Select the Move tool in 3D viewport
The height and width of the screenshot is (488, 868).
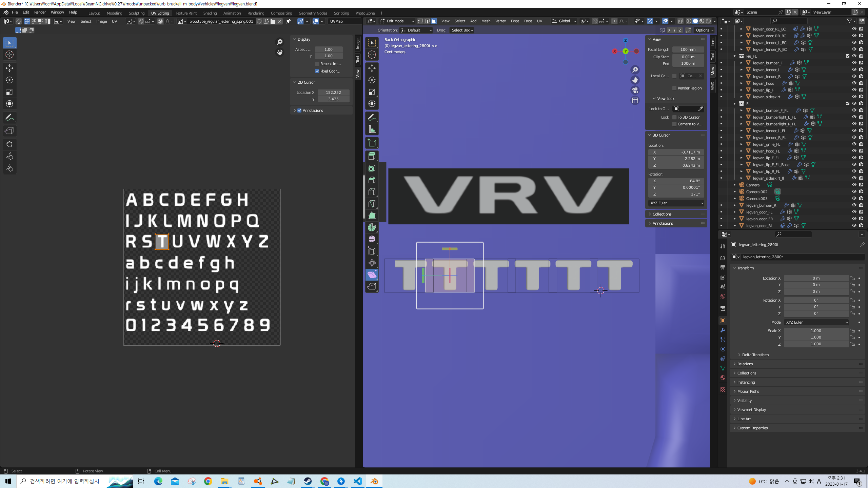[372, 68]
